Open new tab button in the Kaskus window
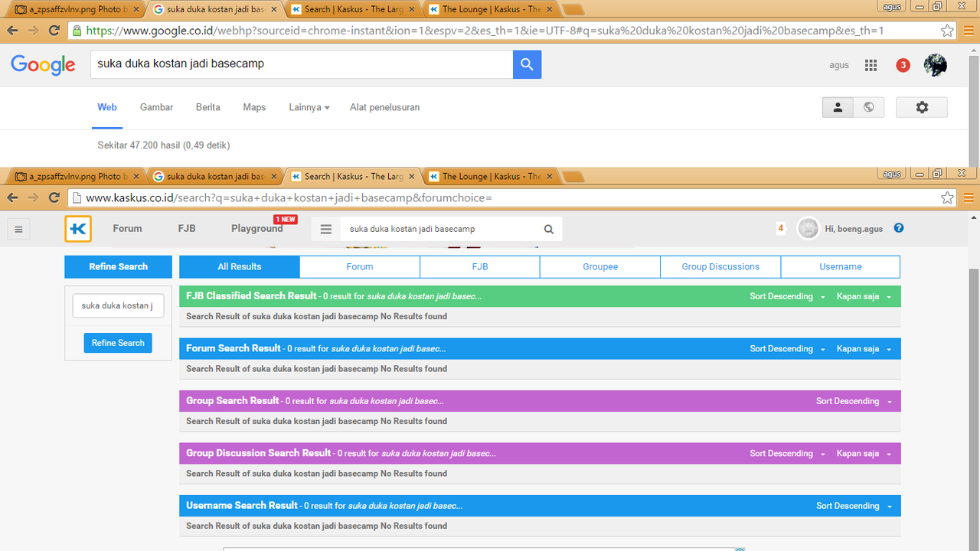The height and width of the screenshot is (551, 980). [x=573, y=177]
